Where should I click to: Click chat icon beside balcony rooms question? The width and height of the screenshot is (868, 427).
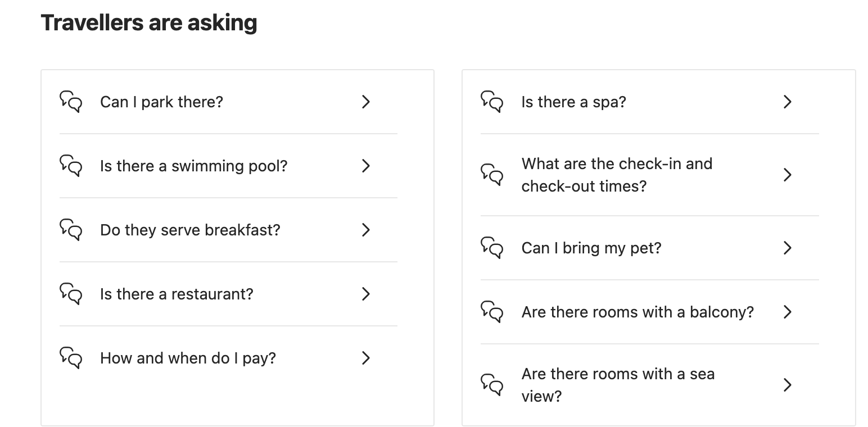492,312
